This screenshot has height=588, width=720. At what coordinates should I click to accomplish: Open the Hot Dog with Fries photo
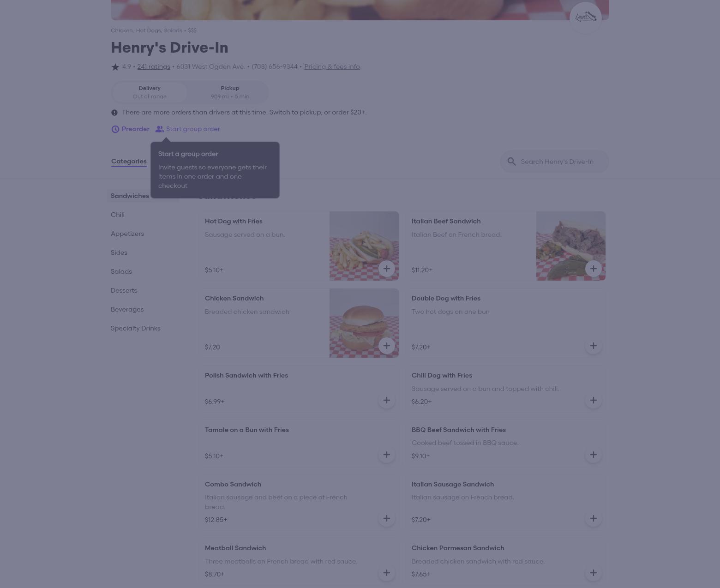(x=364, y=246)
